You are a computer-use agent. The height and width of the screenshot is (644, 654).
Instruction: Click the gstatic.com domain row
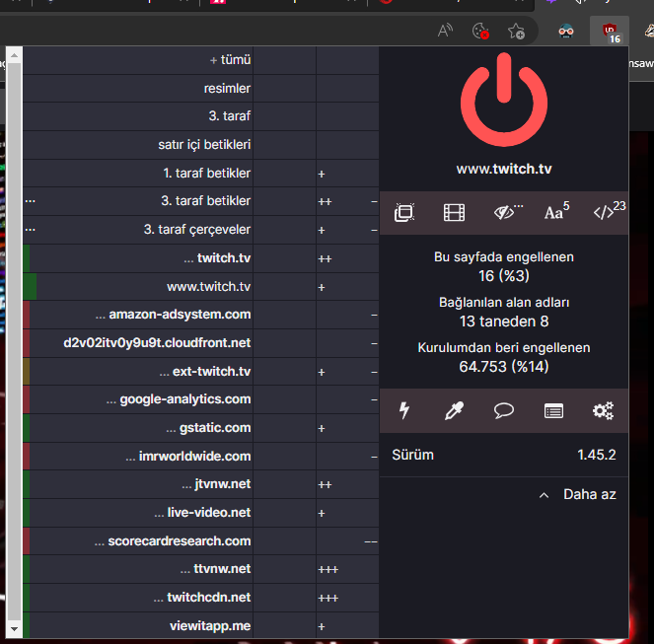coord(138,428)
